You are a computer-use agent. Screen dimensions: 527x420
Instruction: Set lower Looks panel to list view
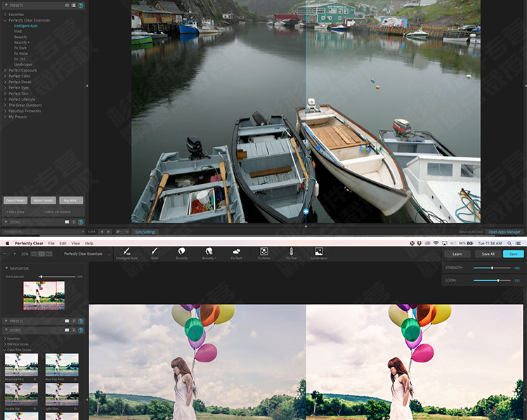74,330
